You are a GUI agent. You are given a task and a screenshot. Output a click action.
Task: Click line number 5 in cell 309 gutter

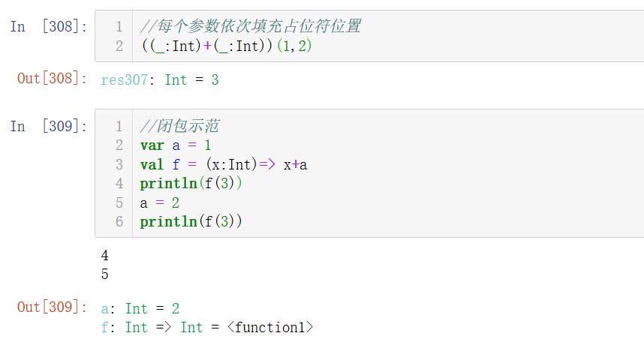[119, 202]
